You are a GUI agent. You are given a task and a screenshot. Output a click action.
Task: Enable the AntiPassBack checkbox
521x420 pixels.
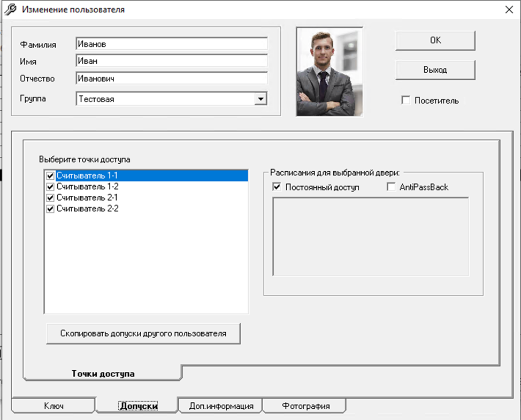pyautogui.click(x=391, y=187)
